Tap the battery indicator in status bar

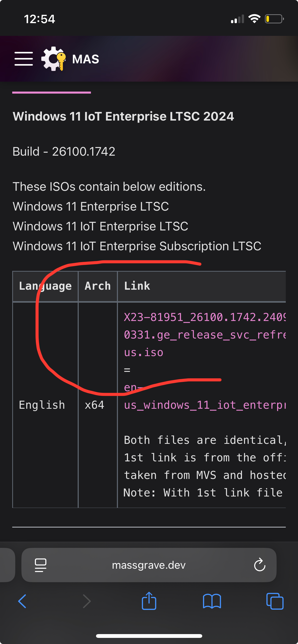(x=275, y=19)
